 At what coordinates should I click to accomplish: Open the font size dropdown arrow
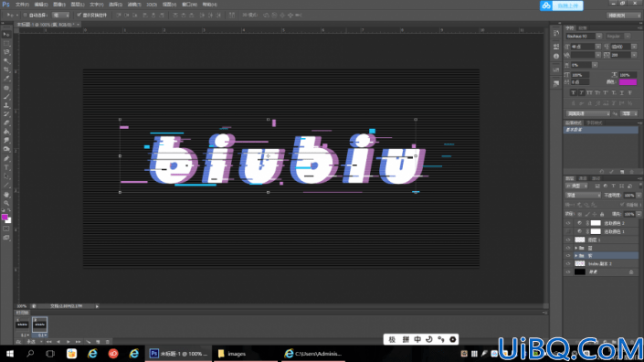tap(598, 47)
